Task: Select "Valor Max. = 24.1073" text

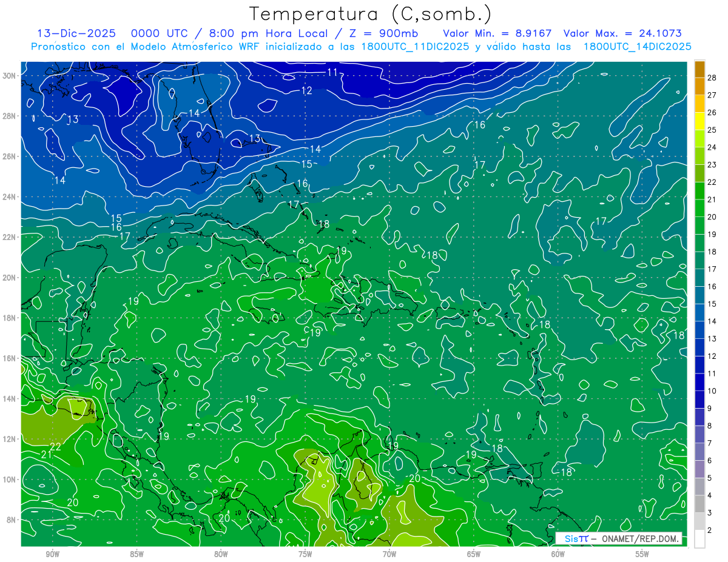Action: [622, 33]
